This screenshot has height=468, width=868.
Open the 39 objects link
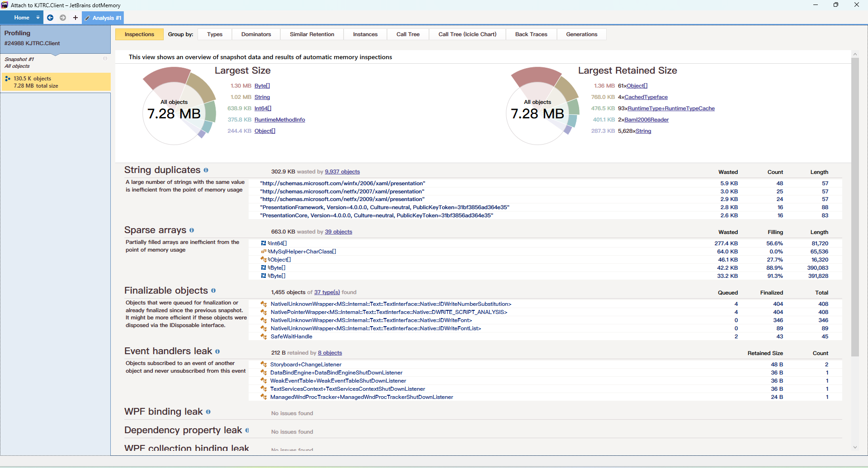coord(339,232)
